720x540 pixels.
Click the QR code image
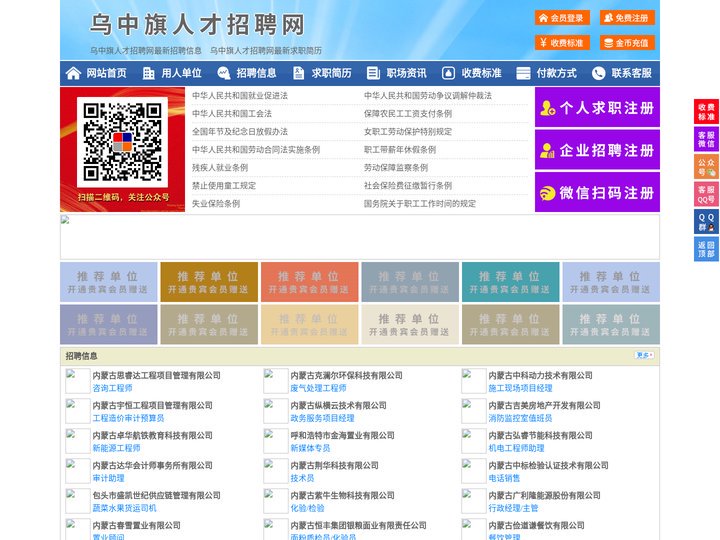coord(122,142)
